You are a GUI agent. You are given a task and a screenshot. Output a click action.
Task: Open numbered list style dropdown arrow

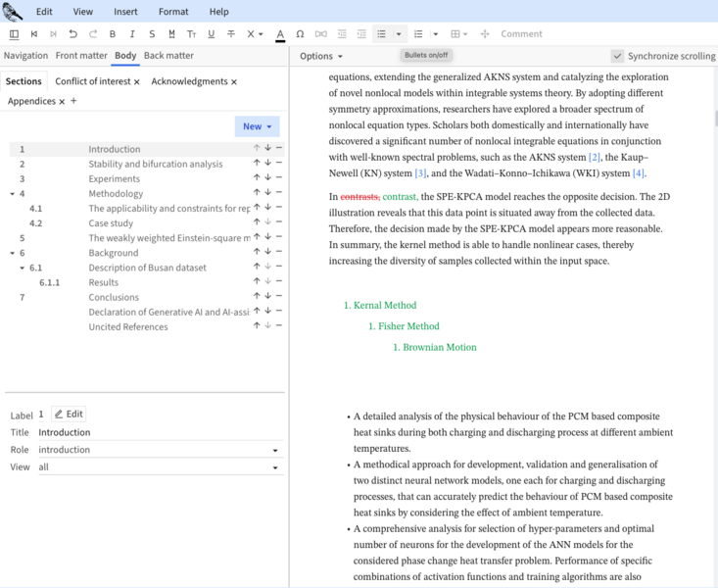(x=436, y=34)
